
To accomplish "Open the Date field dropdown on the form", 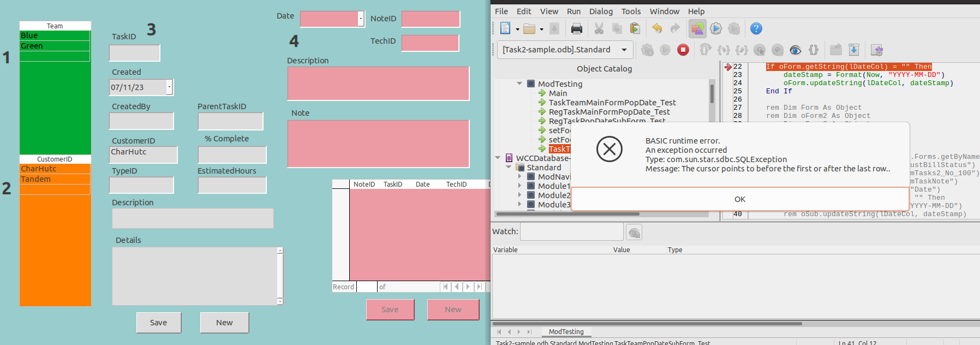I will pyautogui.click(x=361, y=19).
